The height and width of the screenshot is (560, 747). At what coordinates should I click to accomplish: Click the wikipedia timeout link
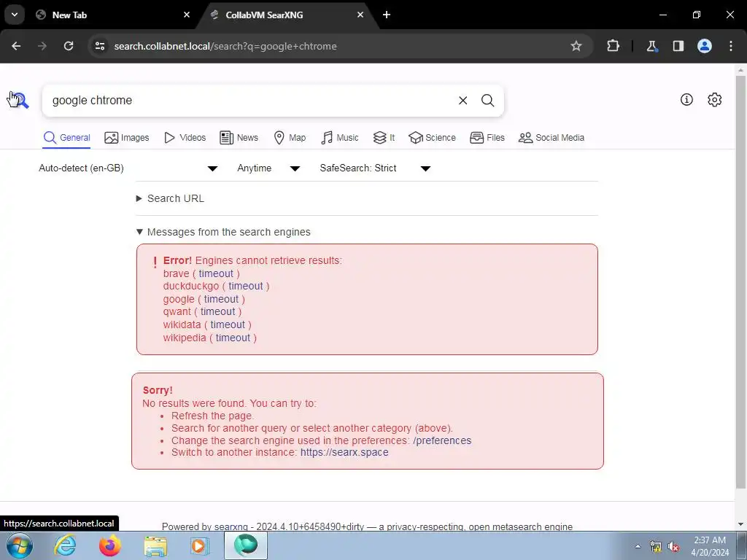(x=233, y=338)
